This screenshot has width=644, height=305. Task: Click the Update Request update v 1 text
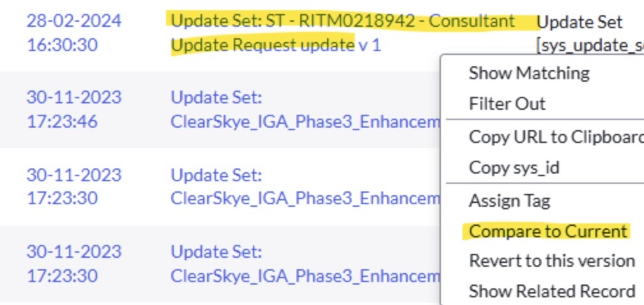click(276, 45)
